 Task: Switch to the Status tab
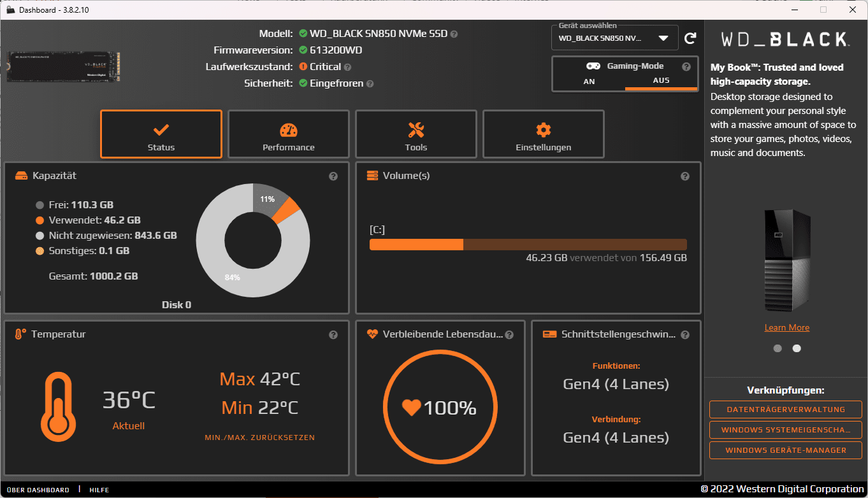click(x=161, y=134)
